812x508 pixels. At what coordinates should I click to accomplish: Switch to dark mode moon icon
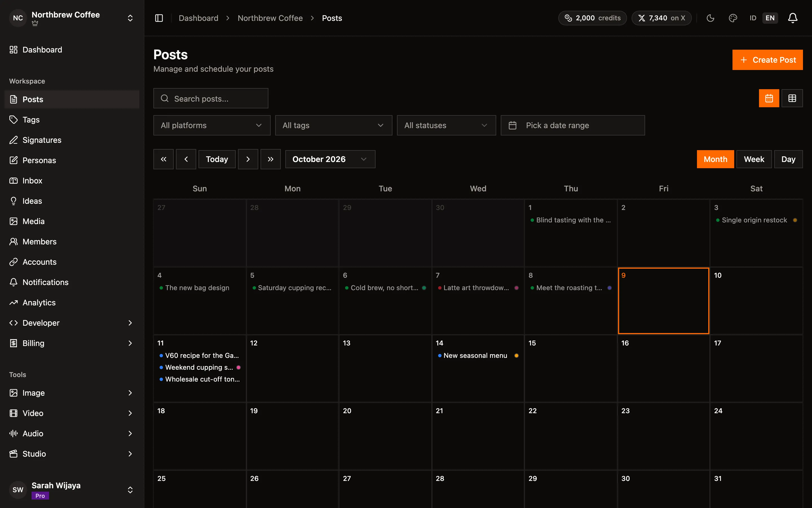point(710,18)
